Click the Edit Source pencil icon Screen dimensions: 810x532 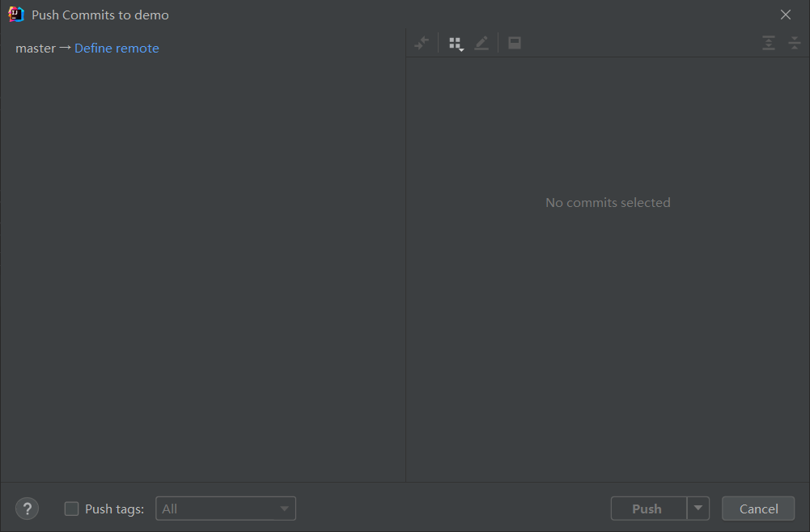tap(481, 43)
